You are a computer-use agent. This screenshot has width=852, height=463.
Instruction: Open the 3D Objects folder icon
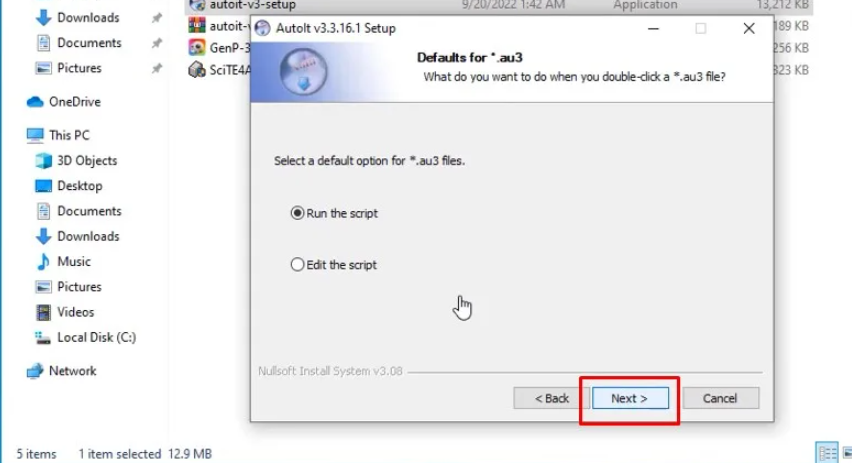pyautogui.click(x=43, y=161)
